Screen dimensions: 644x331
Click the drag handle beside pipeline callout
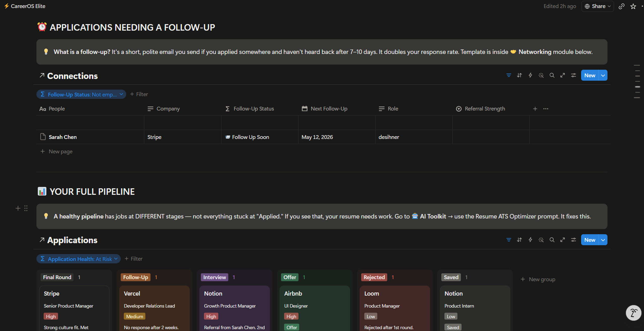26,208
